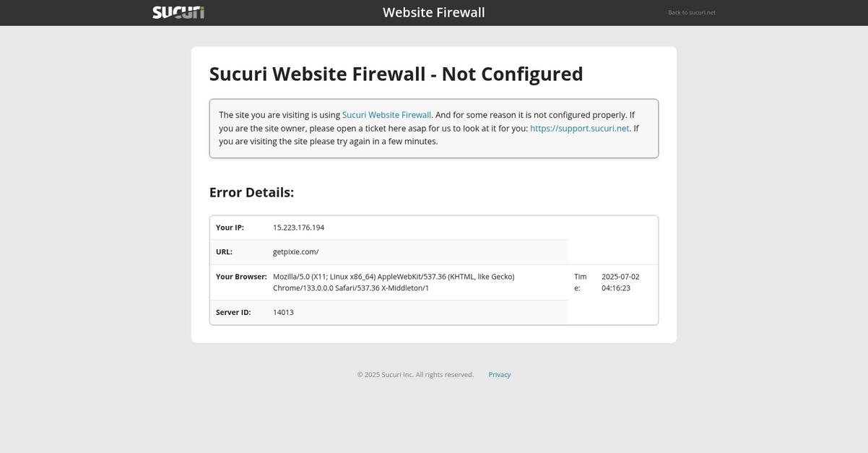The width and height of the screenshot is (868, 453).
Task: Click the Time label cell
Action: [x=581, y=282]
